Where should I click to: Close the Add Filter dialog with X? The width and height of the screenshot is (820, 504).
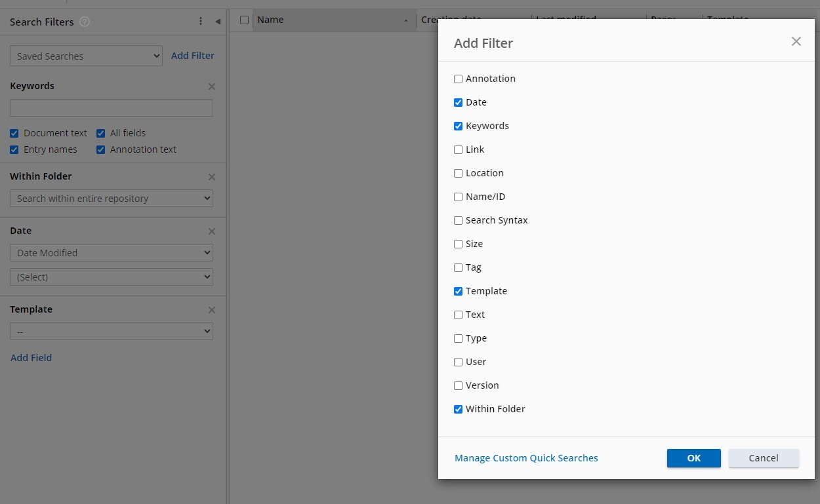[796, 42]
